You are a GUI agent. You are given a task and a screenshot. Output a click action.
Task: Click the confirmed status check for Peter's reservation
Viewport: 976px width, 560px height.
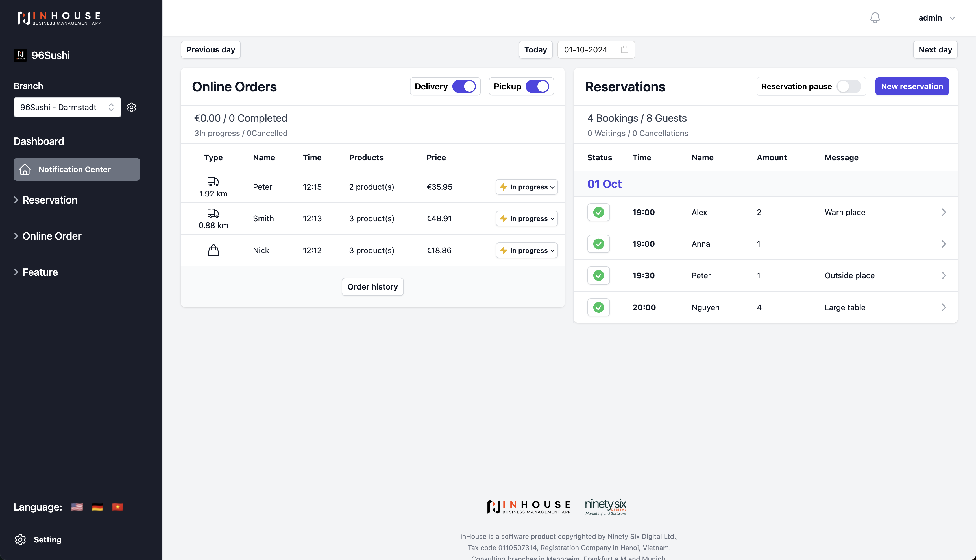(599, 275)
